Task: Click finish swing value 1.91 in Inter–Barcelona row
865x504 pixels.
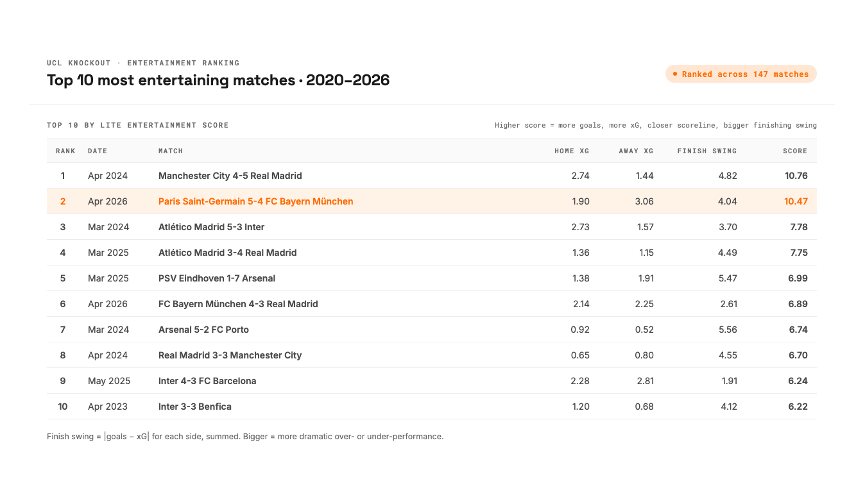Action: click(x=730, y=381)
